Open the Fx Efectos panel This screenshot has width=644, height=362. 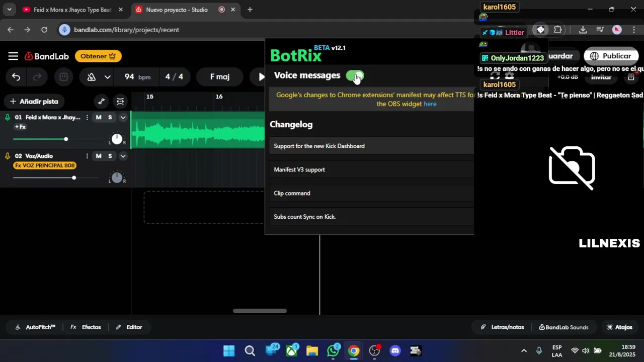[86, 327]
